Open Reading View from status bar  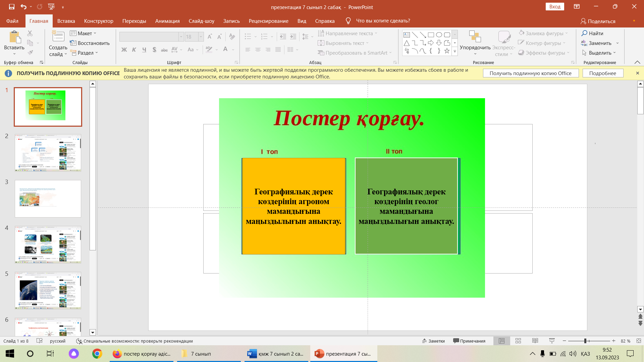[x=535, y=341]
